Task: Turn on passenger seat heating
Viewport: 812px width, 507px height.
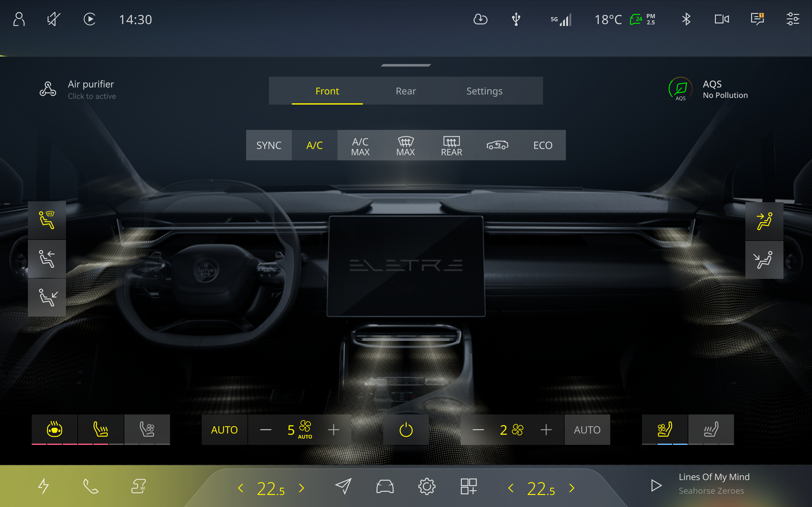Action: (711, 430)
